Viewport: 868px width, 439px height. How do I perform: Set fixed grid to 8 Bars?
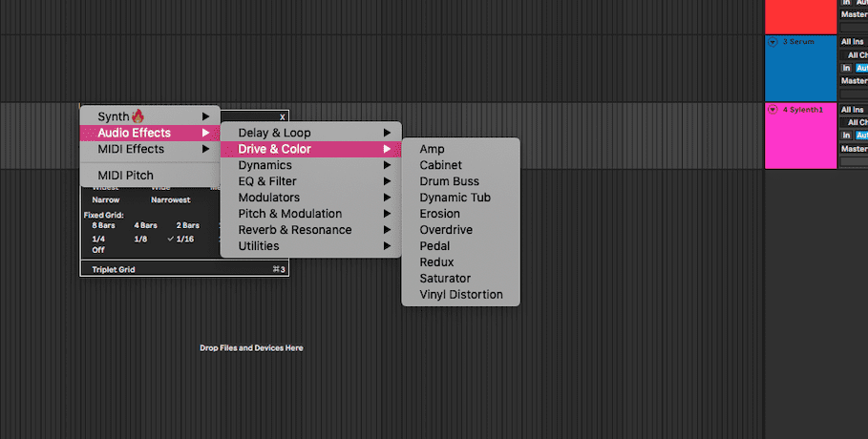pyautogui.click(x=103, y=225)
